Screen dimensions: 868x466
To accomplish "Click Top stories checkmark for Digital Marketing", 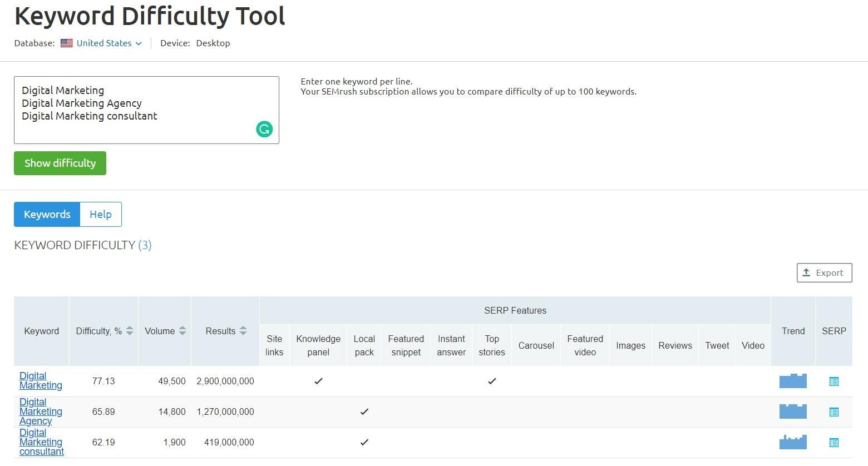I will pos(492,381).
